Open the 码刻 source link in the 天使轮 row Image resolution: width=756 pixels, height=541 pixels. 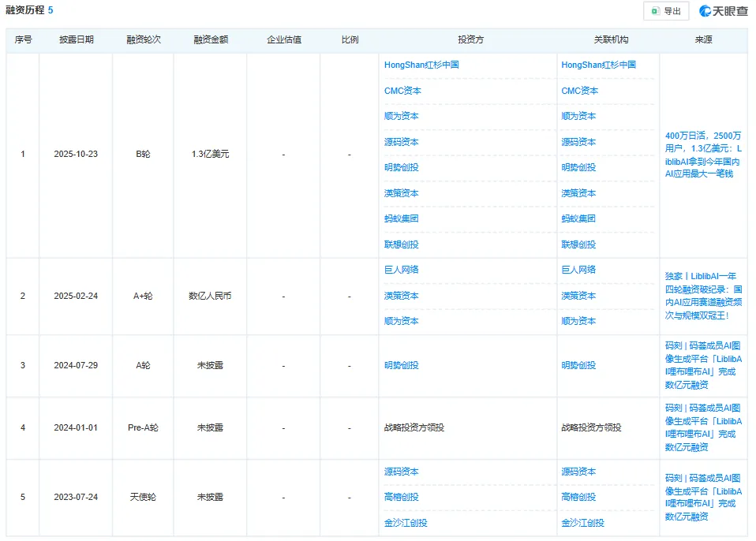point(703,497)
